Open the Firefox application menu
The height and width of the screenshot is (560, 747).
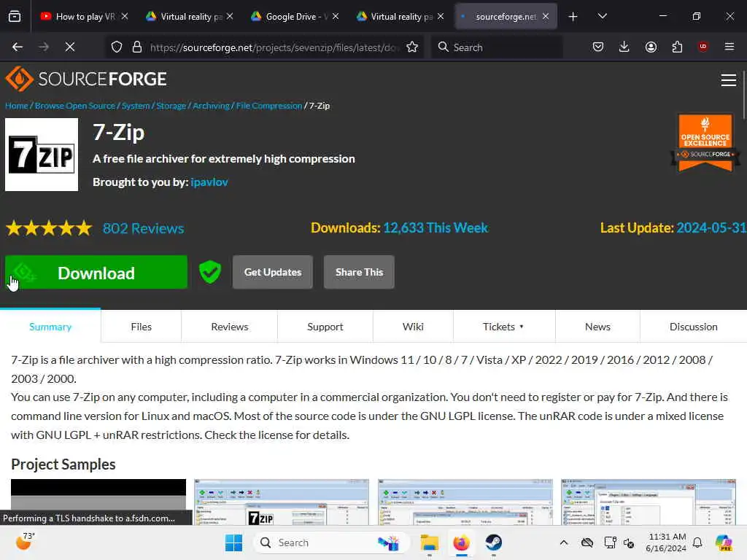[x=729, y=47]
